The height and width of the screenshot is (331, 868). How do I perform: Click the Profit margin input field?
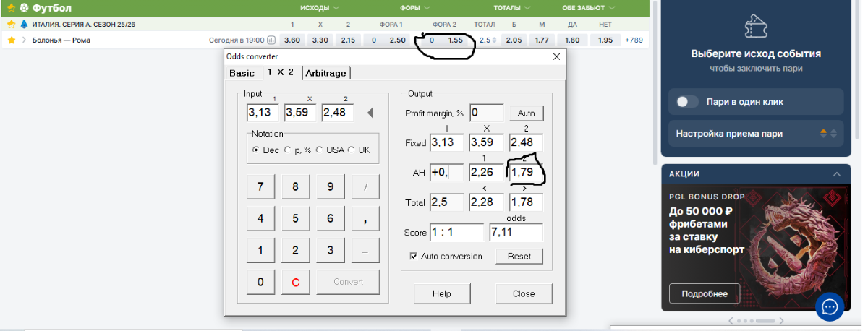click(x=486, y=113)
